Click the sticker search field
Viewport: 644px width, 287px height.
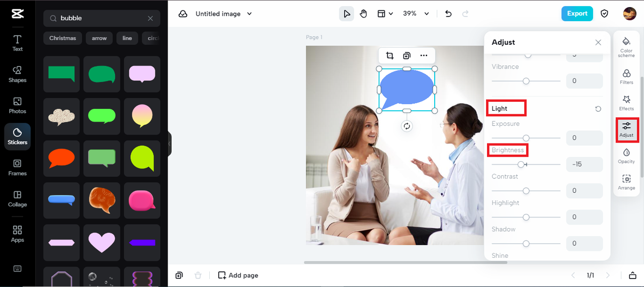pos(102,18)
